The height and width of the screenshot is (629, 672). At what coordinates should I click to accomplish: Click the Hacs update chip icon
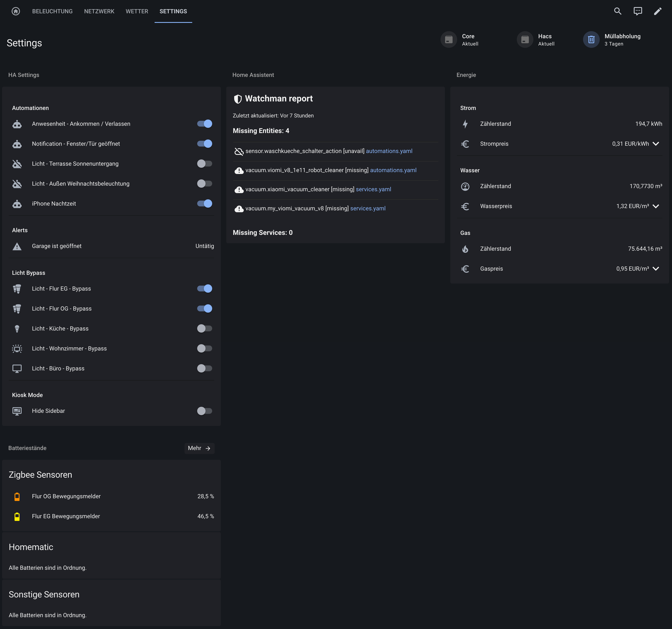tap(525, 39)
